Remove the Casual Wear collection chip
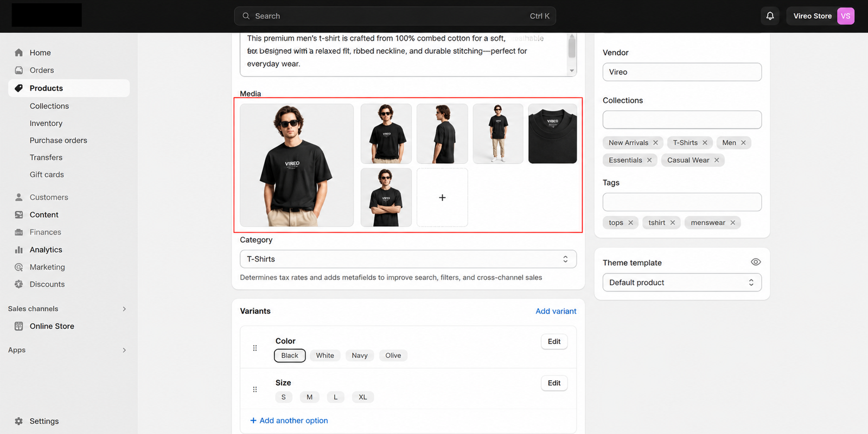The width and height of the screenshot is (868, 434). pyautogui.click(x=717, y=160)
